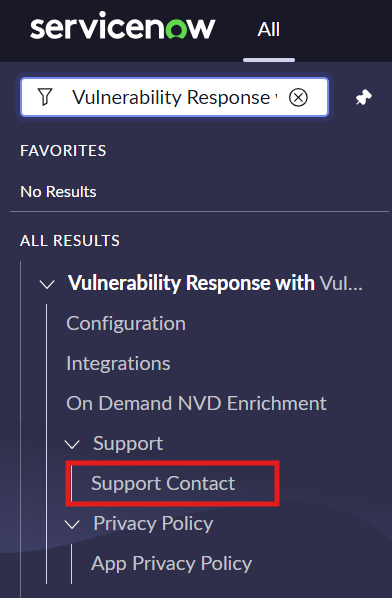392x598 pixels.
Task: Click the ALL RESULTS section header
Action: [x=70, y=241]
